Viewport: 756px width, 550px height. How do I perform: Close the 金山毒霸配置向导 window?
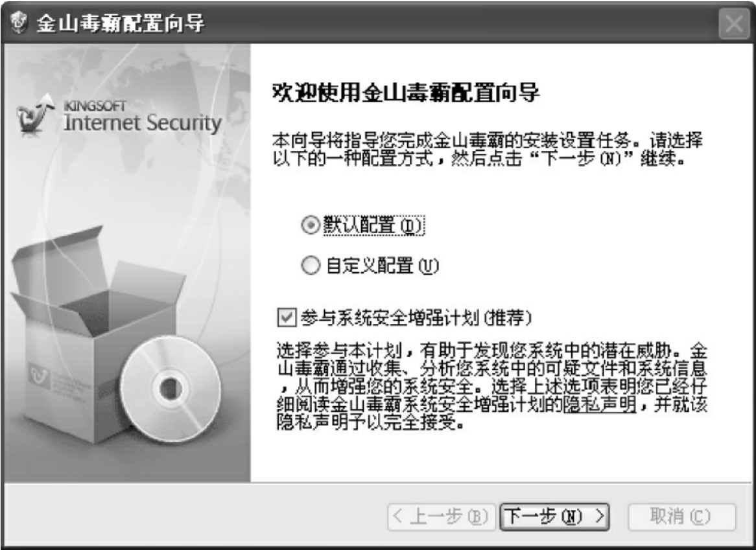click(734, 23)
